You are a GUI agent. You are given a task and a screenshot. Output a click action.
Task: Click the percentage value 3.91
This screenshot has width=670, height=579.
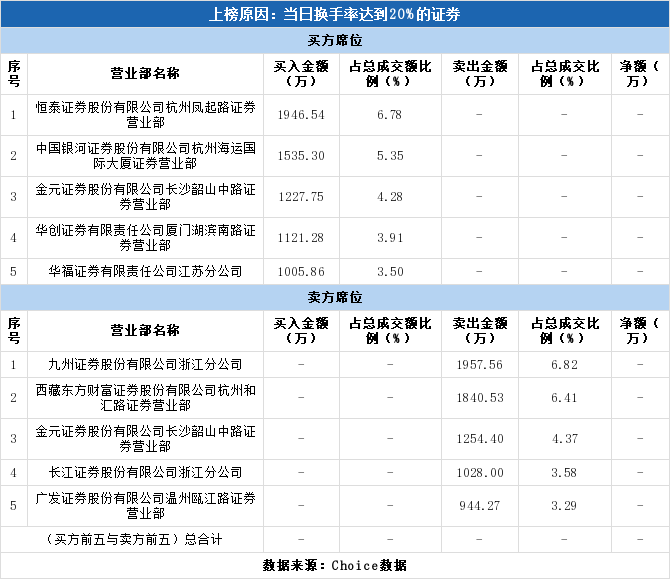point(390,238)
